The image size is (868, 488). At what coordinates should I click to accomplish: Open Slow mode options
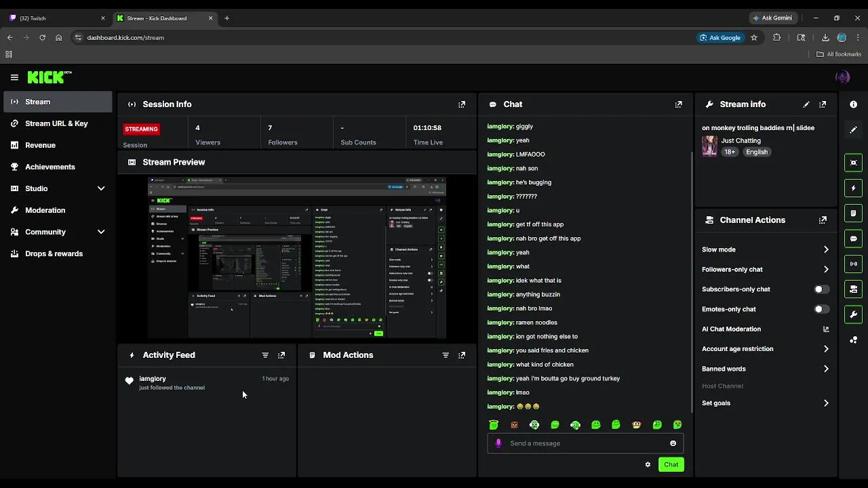click(x=766, y=249)
